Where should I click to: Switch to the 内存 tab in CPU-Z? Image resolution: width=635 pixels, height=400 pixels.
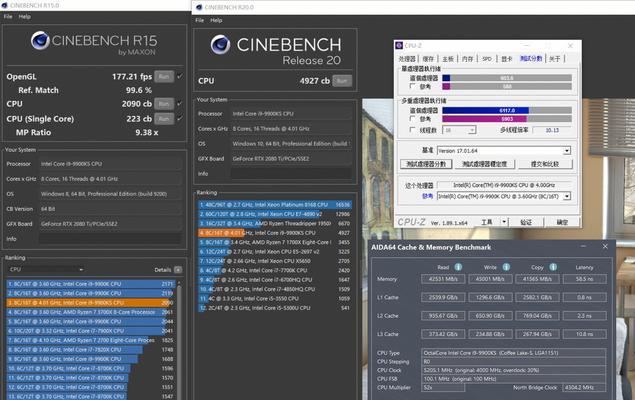(x=467, y=59)
